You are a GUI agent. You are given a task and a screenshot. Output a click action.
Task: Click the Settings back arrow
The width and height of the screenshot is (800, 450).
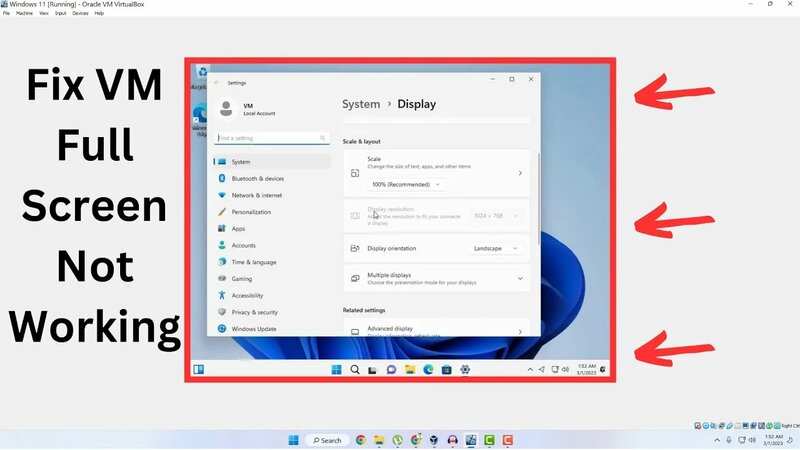pos(217,83)
